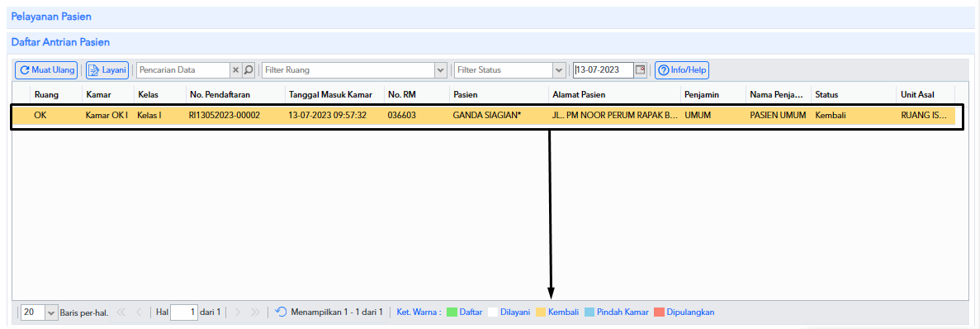Screen dimensions: 980x329
Task: Refresh the grid using the pager refresh icon
Action: click(x=282, y=312)
